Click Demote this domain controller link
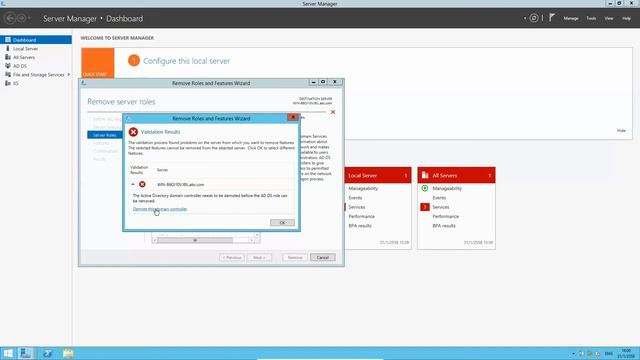640x360 pixels. click(x=160, y=209)
